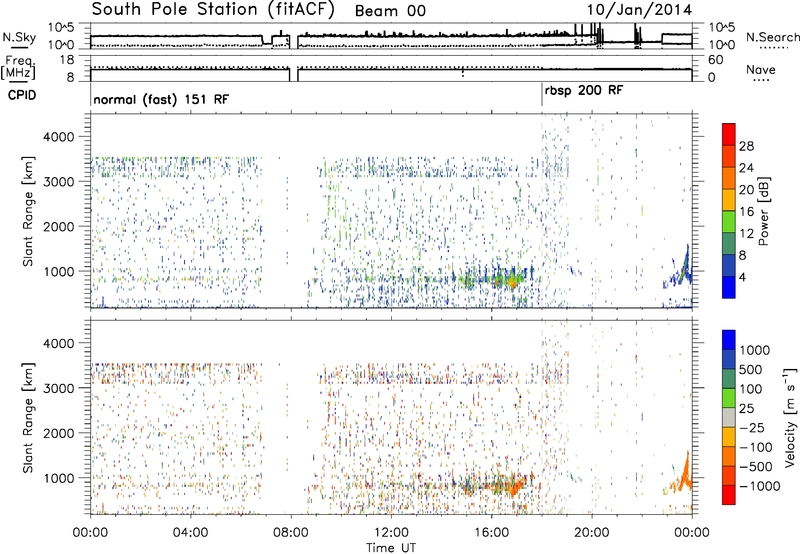Click the "04:00" time tick label
This screenshot has height=554, width=800.
[x=190, y=532]
